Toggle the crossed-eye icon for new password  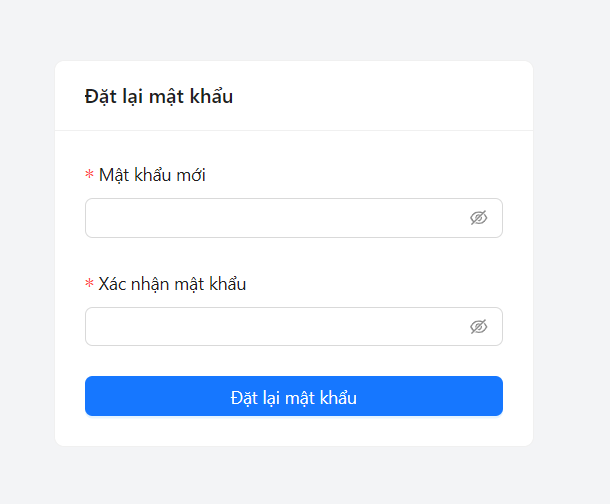point(478,218)
